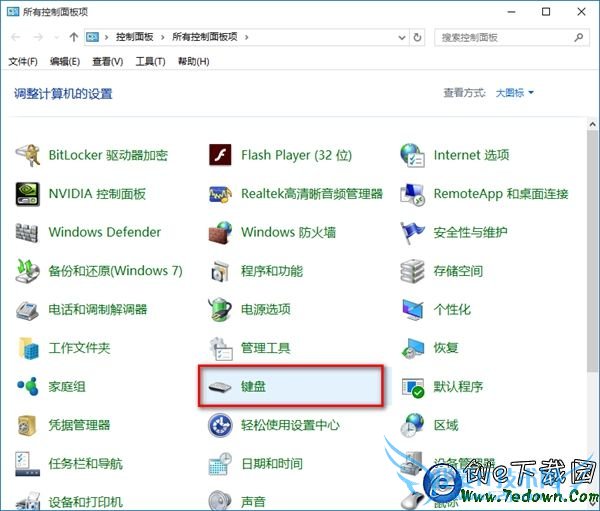Go up one level with up arrow
This screenshot has width=600, height=511.
74,37
